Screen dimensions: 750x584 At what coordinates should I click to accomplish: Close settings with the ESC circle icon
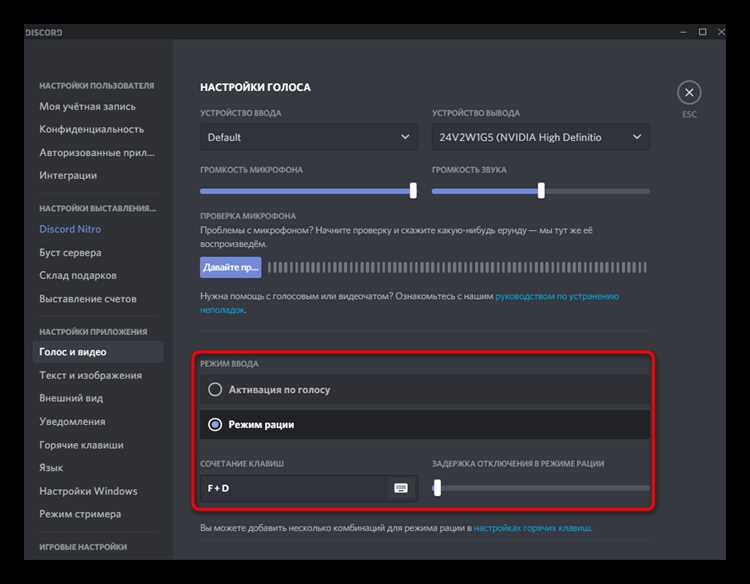pyautogui.click(x=689, y=92)
